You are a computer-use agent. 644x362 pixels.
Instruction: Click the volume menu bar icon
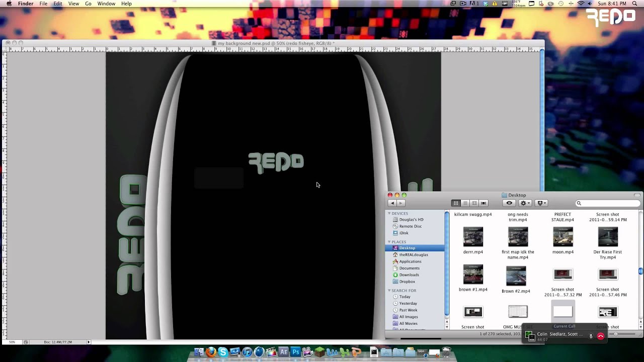pos(590,4)
